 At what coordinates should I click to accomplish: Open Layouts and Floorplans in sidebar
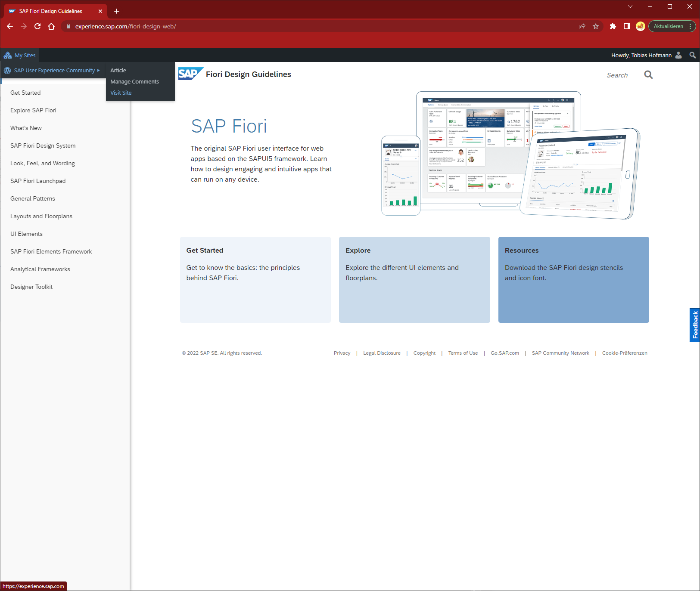[x=41, y=216]
